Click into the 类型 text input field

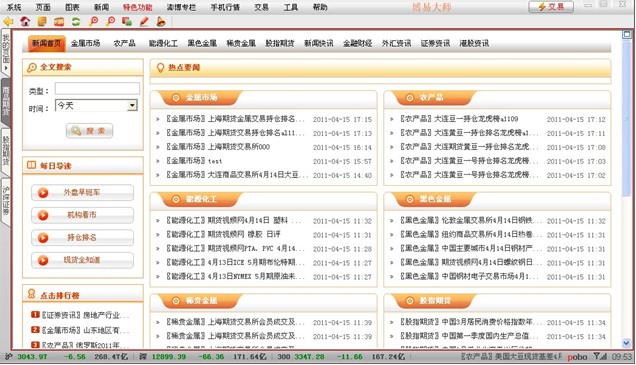coord(97,88)
